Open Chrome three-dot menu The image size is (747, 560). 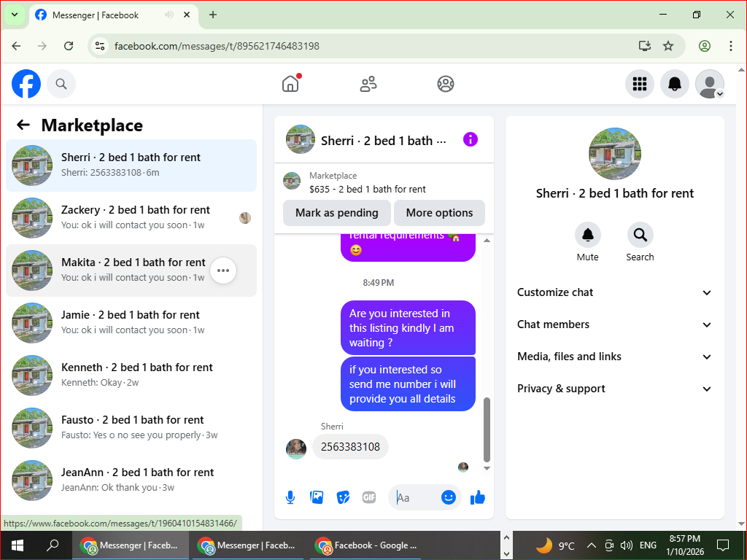pos(731,46)
